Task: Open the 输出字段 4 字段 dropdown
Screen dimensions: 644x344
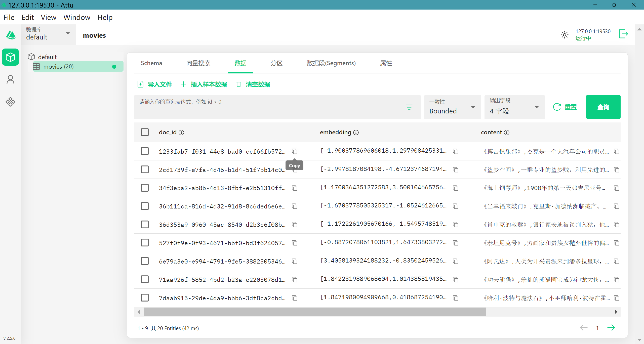Action: click(x=514, y=107)
